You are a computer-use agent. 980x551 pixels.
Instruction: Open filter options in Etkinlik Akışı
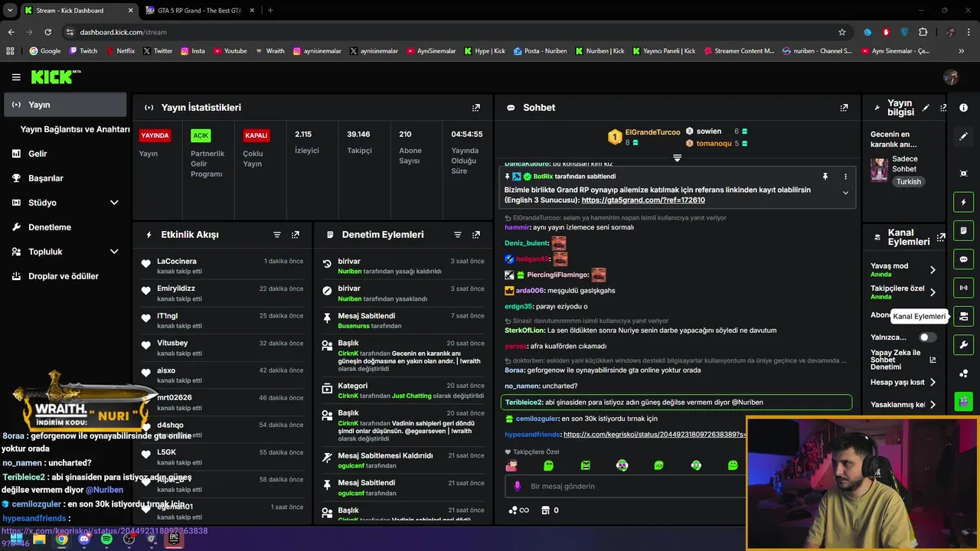(x=277, y=235)
